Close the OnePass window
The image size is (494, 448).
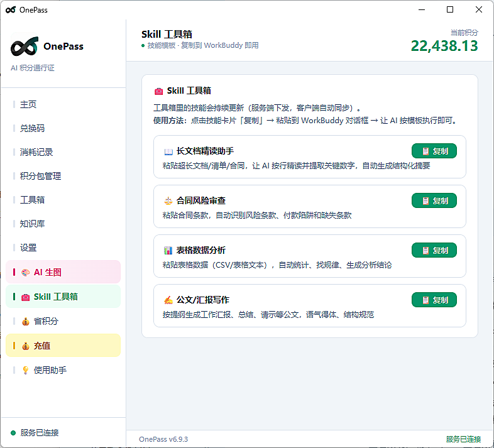[479, 10]
